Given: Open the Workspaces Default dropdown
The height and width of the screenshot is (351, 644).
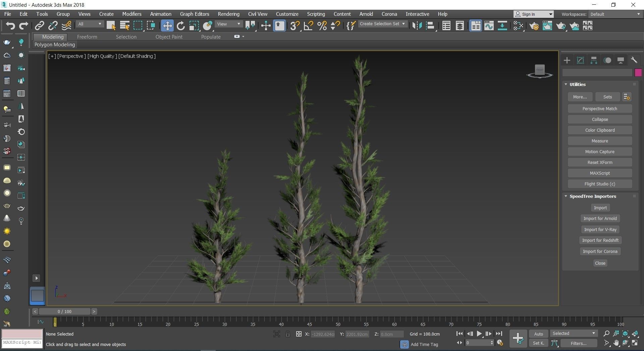Looking at the screenshot, I should click(x=615, y=14).
